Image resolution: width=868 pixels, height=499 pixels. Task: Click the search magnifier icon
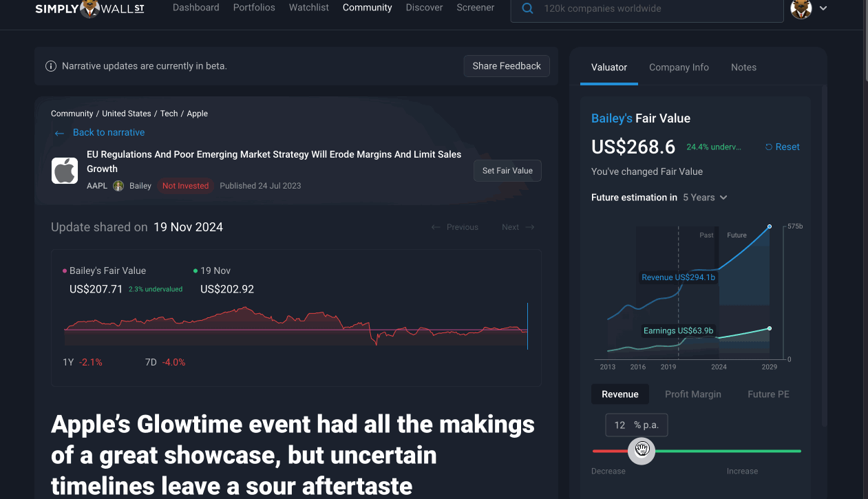[528, 8]
